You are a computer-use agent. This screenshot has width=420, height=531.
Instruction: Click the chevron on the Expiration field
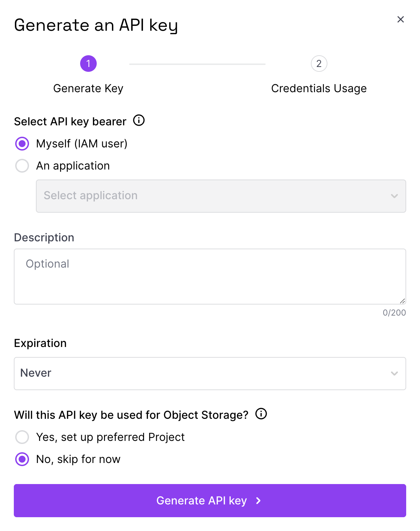pos(394,373)
